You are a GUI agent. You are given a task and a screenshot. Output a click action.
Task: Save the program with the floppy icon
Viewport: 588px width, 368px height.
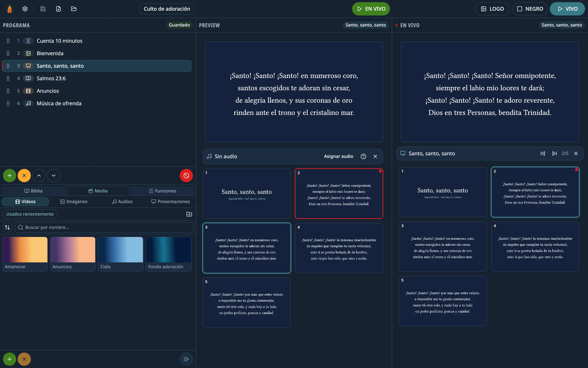[43, 9]
